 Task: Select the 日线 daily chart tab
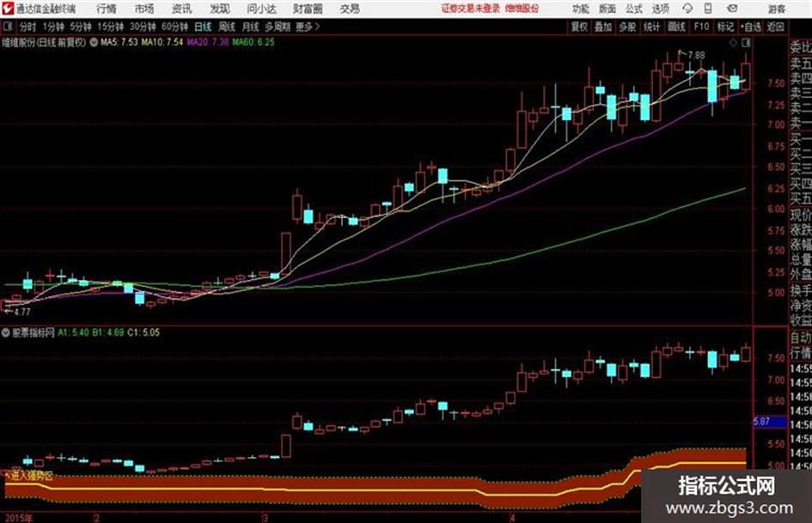pos(203,27)
